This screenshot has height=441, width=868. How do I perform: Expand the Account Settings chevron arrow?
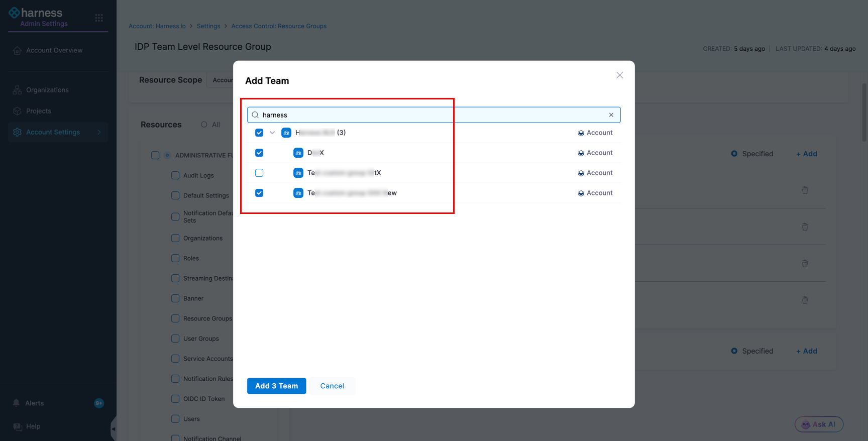pyautogui.click(x=99, y=132)
